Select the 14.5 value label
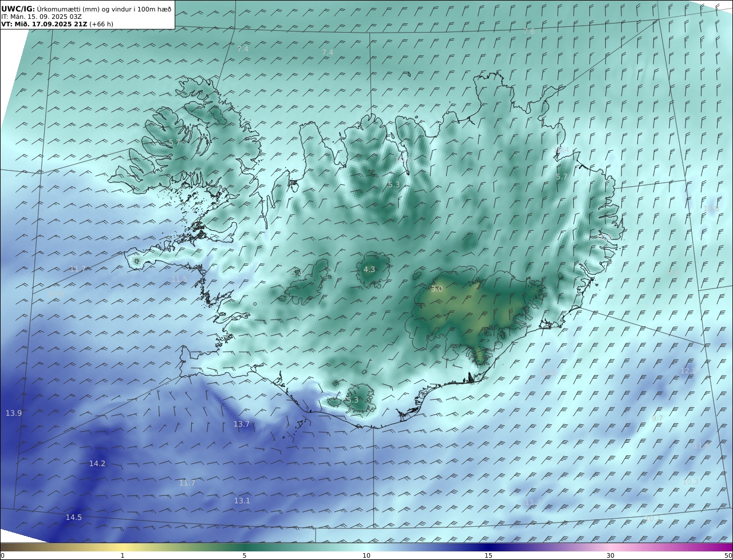Image resolution: width=733 pixels, height=560 pixels. tap(73, 517)
